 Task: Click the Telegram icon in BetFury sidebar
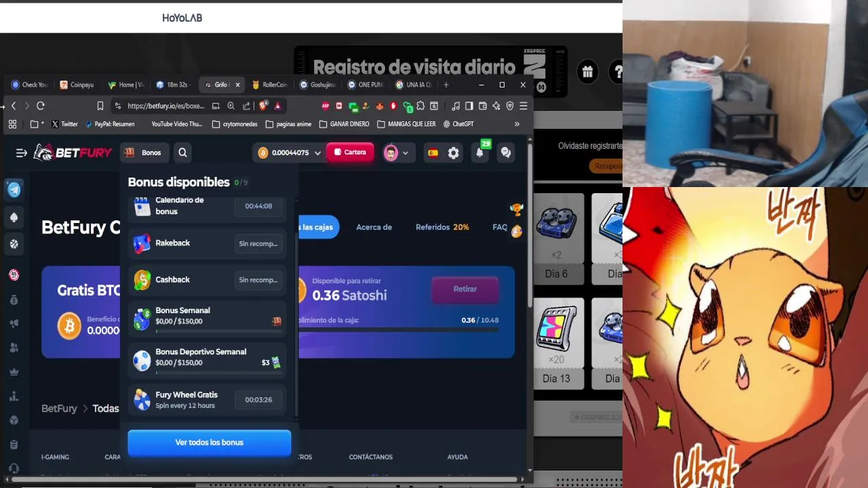pyautogui.click(x=14, y=190)
